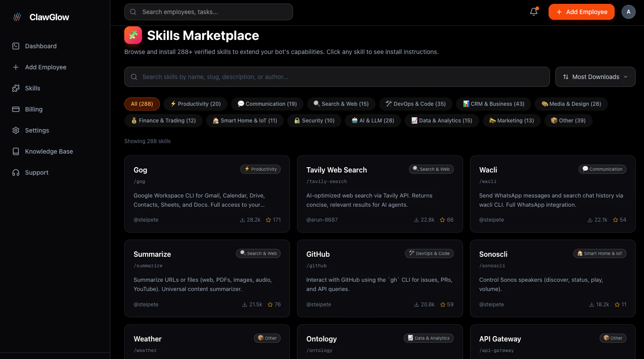Open Settings from the sidebar
Viewport: 644px width, 359px height.
pos(37,130)
